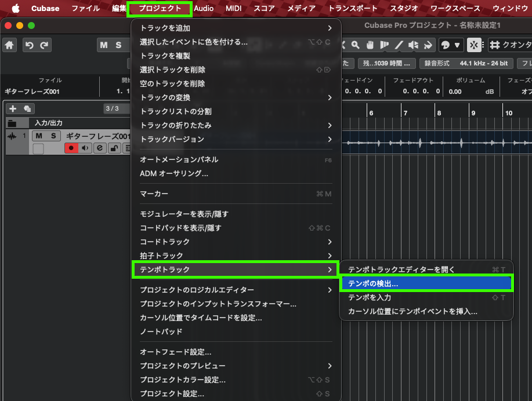Open the track Edit Channel Settings button
The height and width of the screenshot is (401, 532).
99,148
